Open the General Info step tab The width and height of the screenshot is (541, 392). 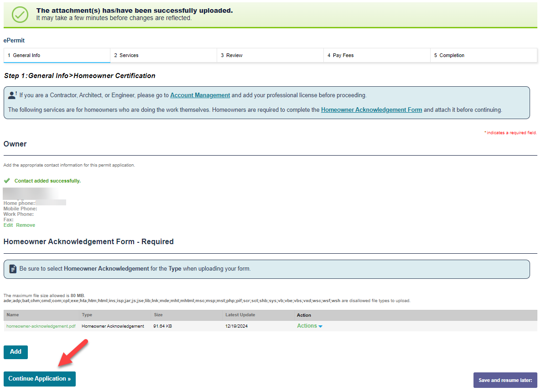point(57,55)
